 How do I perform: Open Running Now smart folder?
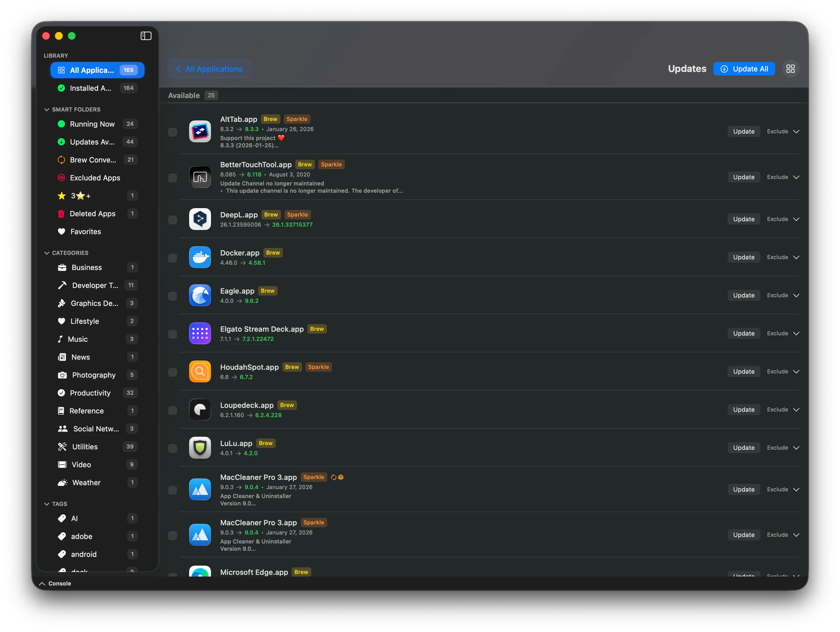(97, 124)
